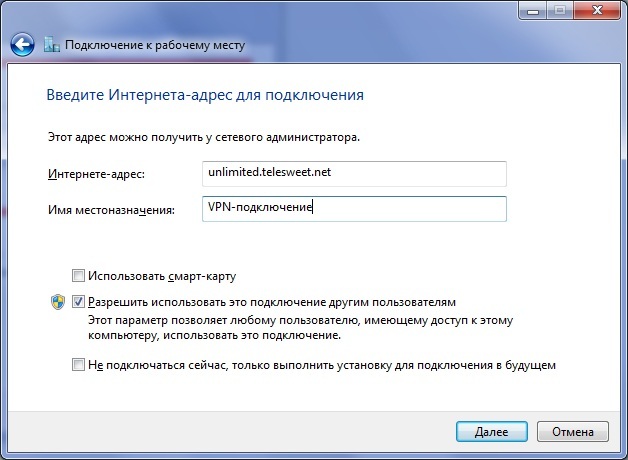Enable the "Использовать смарт-карту" checkbox
The image size is (628, 460).
[x=78, y=275]
